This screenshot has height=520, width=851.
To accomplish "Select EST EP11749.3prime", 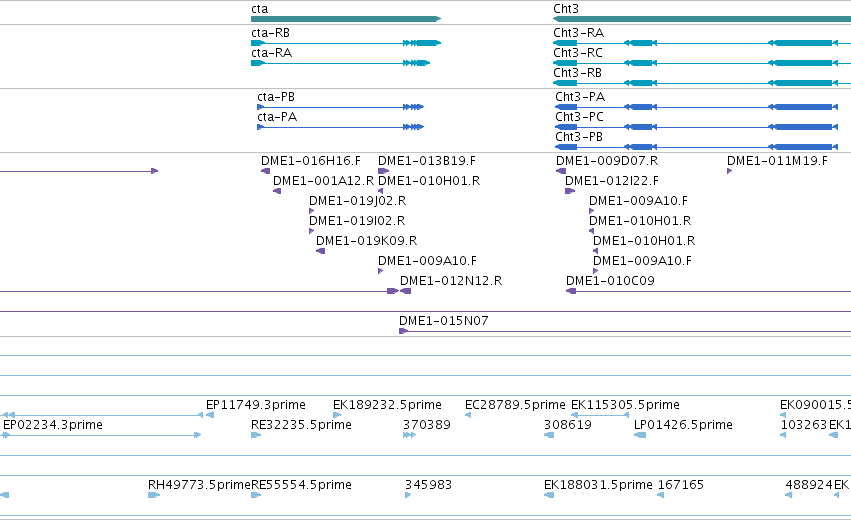I will point(256,405).
